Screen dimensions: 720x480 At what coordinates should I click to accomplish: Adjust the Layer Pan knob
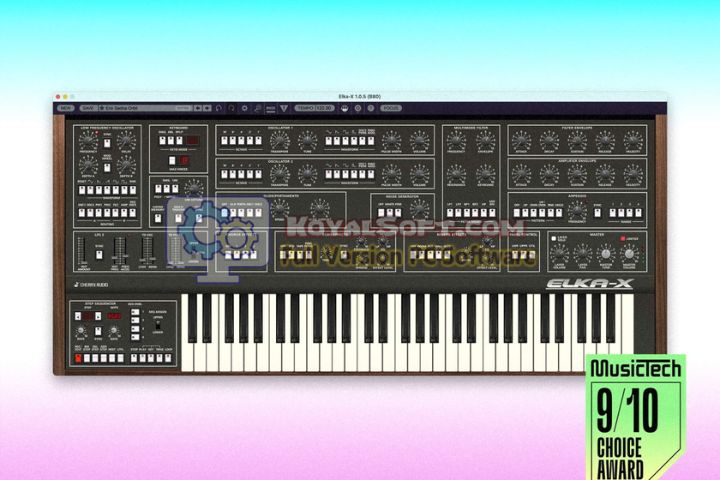[583, 253]
